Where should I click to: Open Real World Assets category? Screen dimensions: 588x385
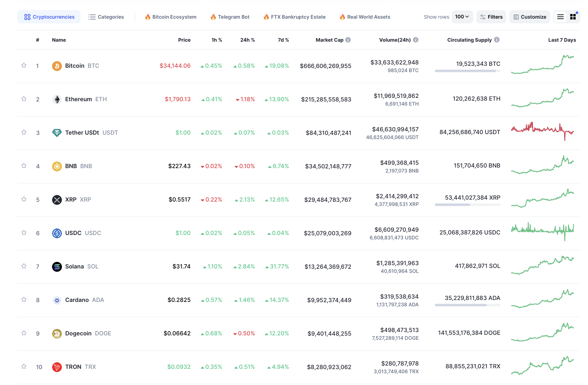365,17
